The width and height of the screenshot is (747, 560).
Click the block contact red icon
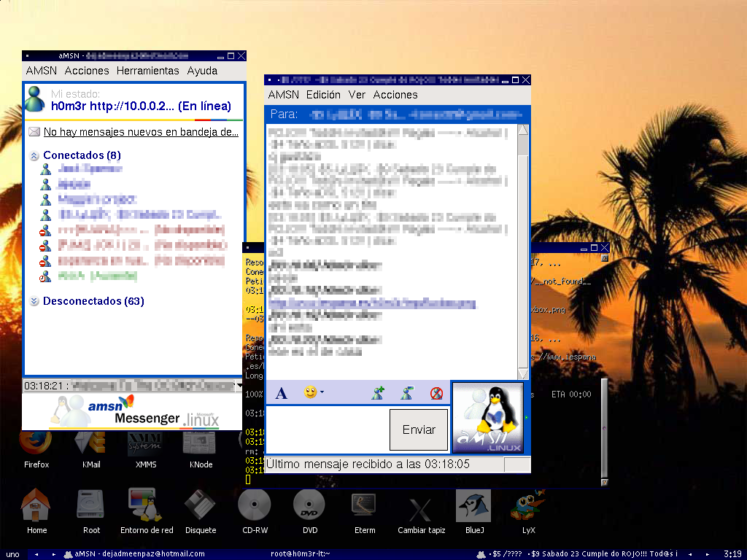[436, 393]
